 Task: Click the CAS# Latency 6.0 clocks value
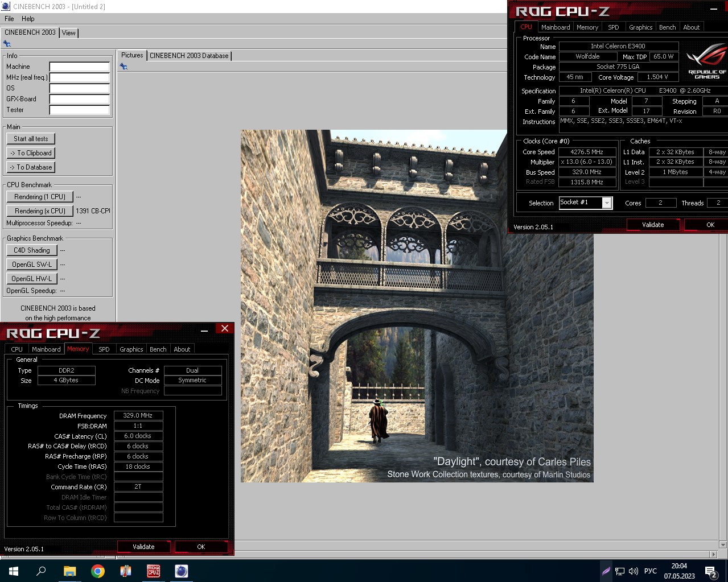click(138, 436)
